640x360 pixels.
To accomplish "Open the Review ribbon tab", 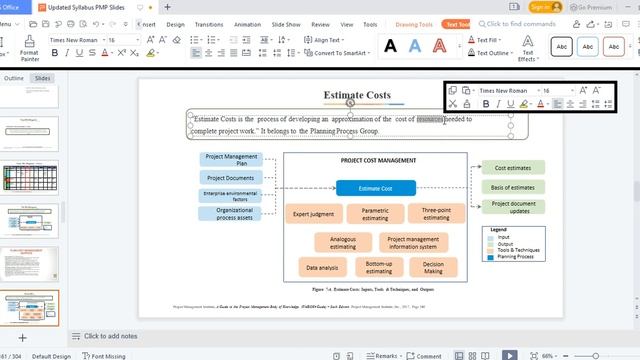I will tap(320, 24).
